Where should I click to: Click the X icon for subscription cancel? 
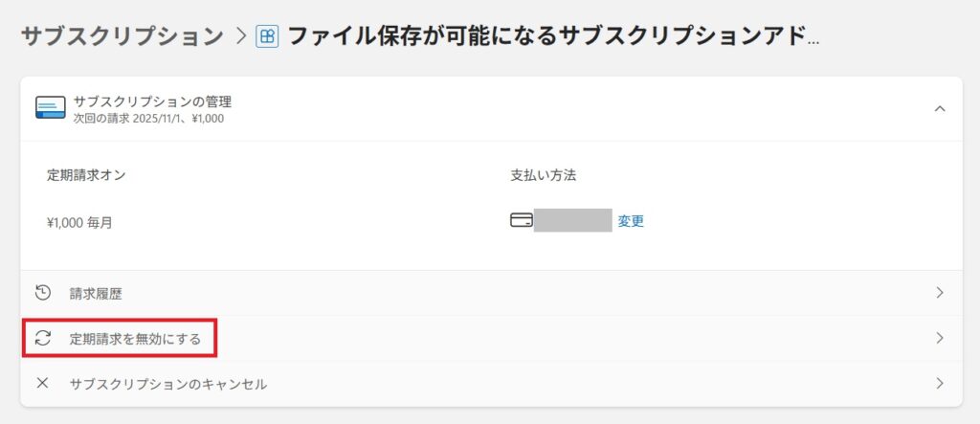click(42, 383)
